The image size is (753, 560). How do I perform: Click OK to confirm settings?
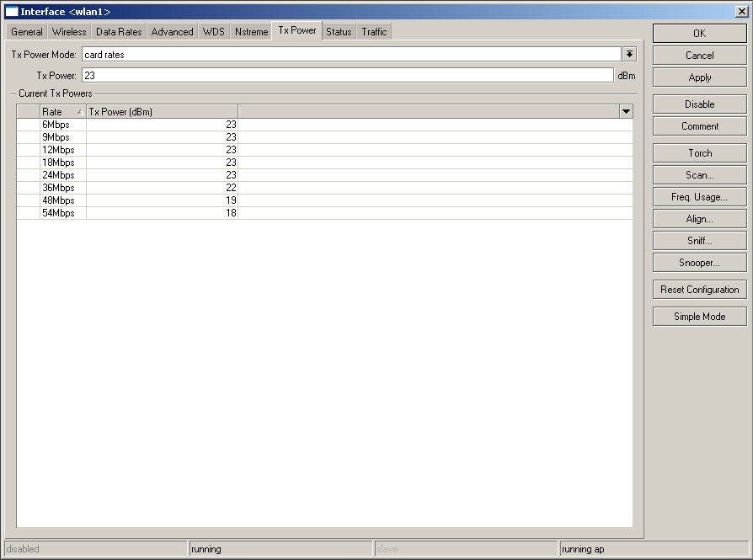(700, 34)
